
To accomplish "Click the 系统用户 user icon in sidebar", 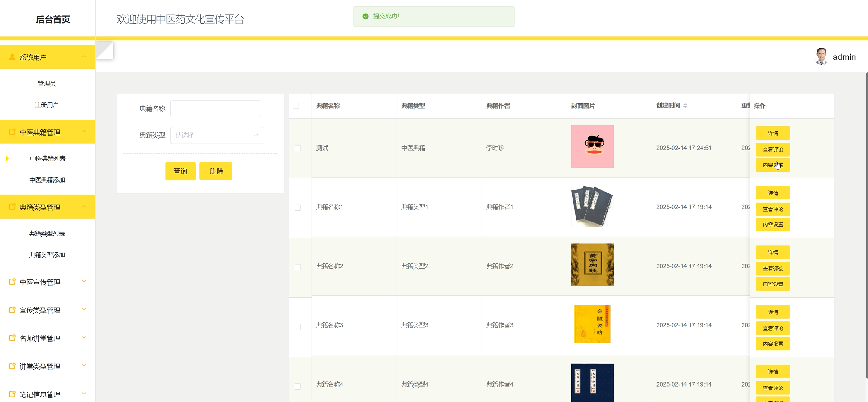I will [12, 57].
